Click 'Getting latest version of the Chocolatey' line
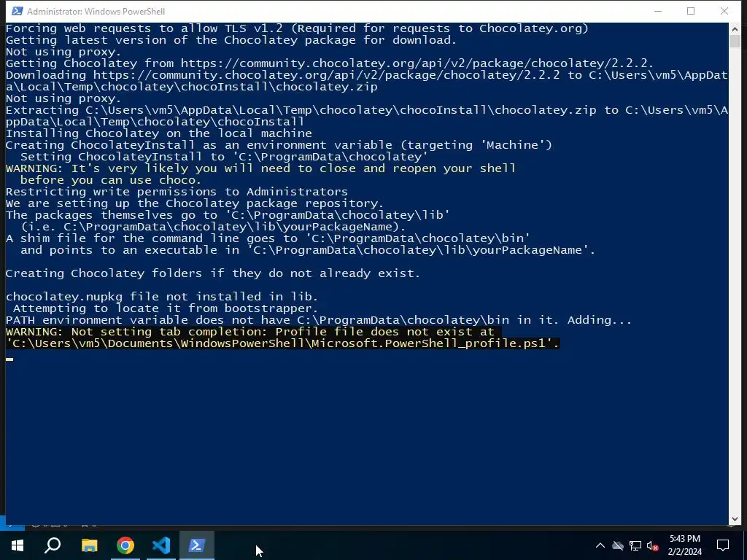Image resolution: width=747 pixels, height=560 pixels. tap(231, 40)
